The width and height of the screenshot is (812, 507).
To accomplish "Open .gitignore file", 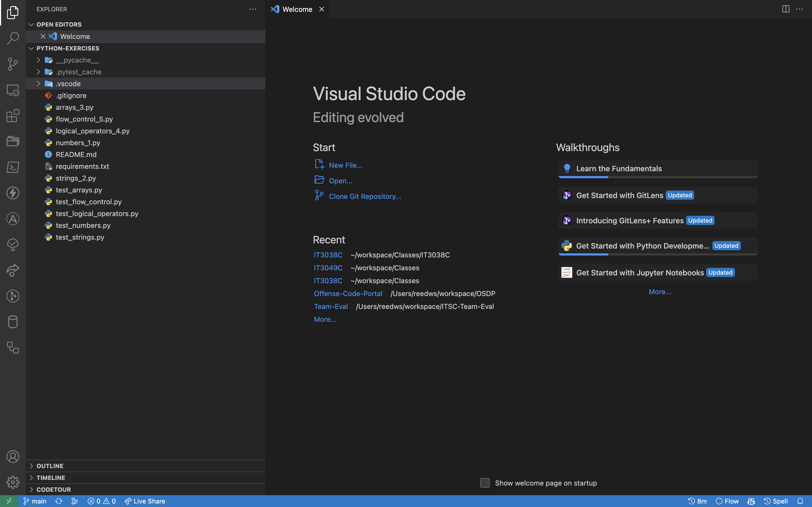I will (x=146, y=96).
